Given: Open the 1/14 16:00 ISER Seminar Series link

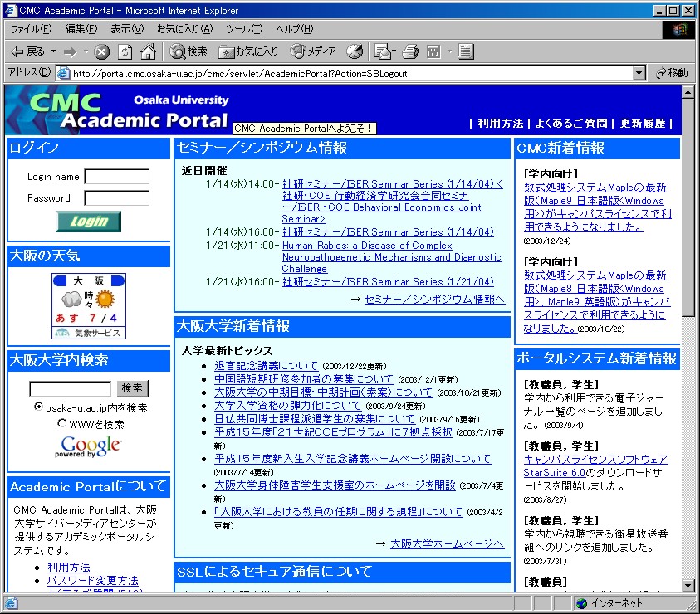Looking at the screenshot, I should click(388, 232).
